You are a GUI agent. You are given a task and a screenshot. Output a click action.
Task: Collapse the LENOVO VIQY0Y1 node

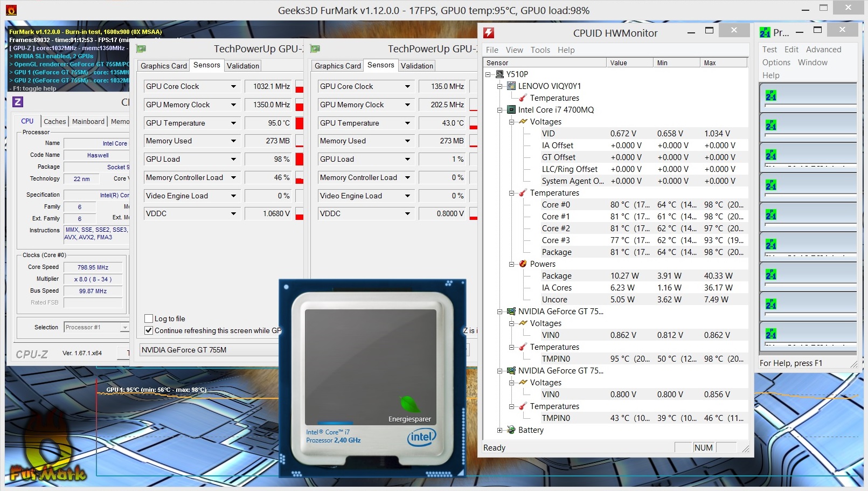coord(499,86)
